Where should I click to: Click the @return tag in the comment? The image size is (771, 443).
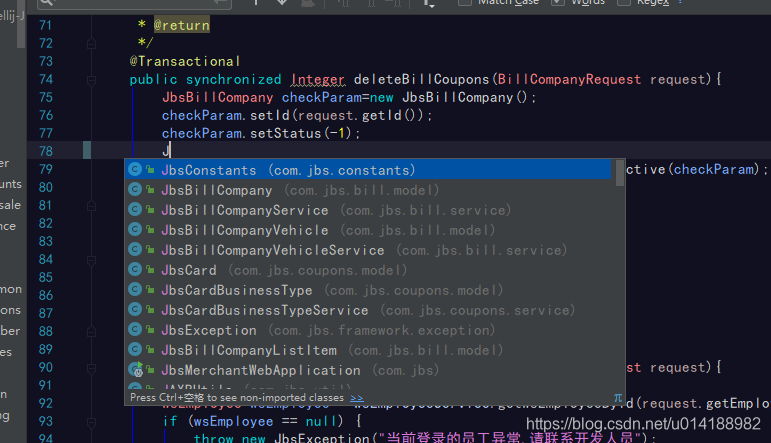181,25
